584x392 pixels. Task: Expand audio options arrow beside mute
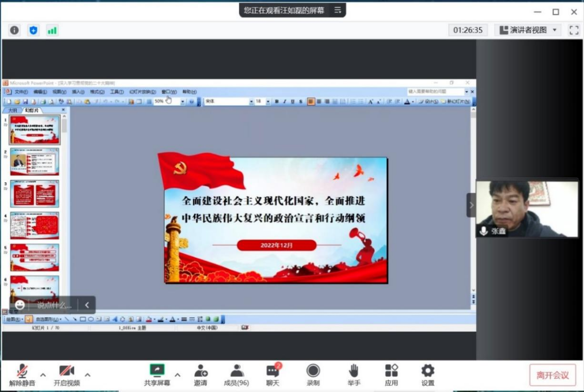pos(43,375)
